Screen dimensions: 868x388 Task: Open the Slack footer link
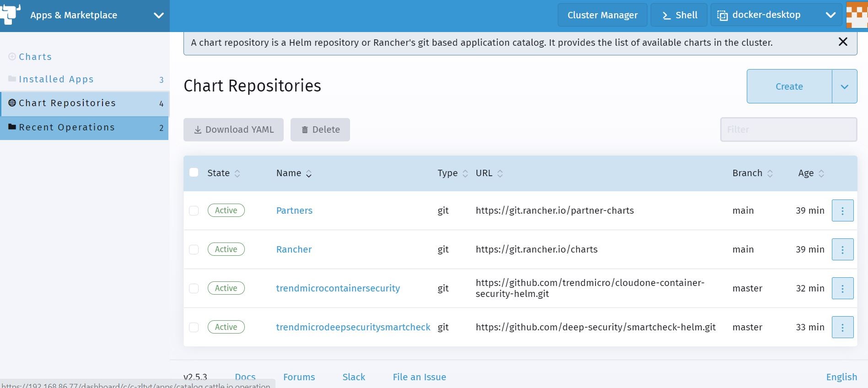click(x=354, y=377)
